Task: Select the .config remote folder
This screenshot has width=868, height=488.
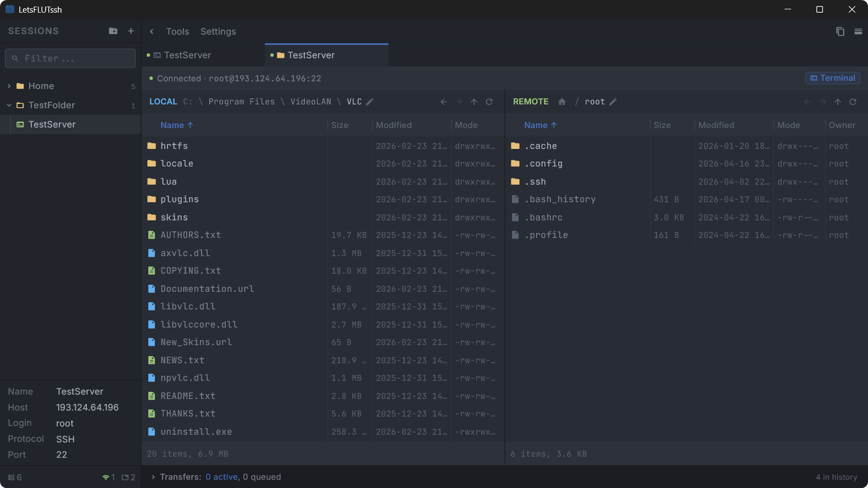Action: pos(686,164)
